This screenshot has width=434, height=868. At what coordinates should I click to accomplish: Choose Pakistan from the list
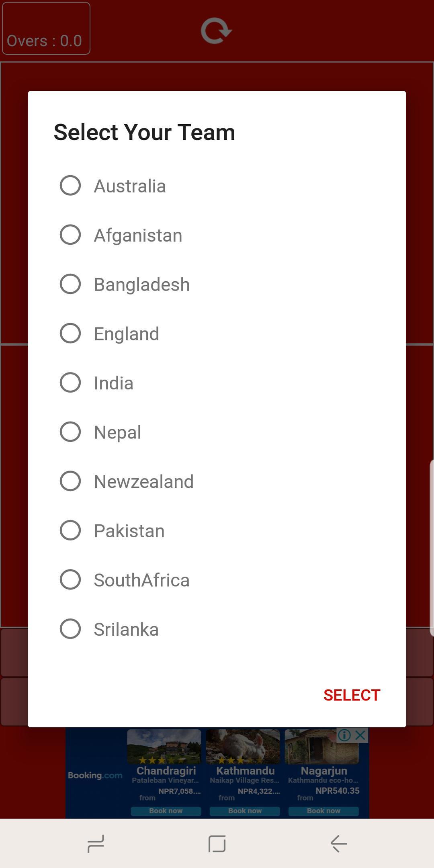tap(70, 530)
